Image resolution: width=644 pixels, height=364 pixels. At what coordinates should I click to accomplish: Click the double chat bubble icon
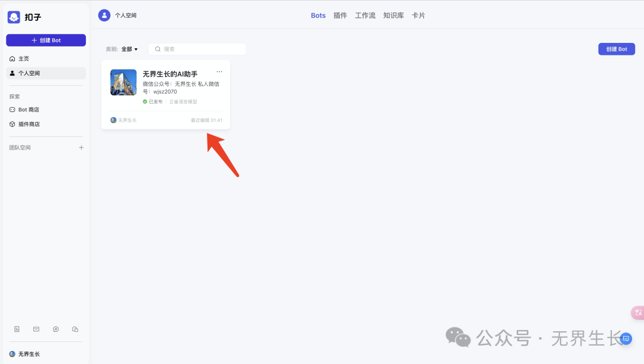(x=75, y=329)
